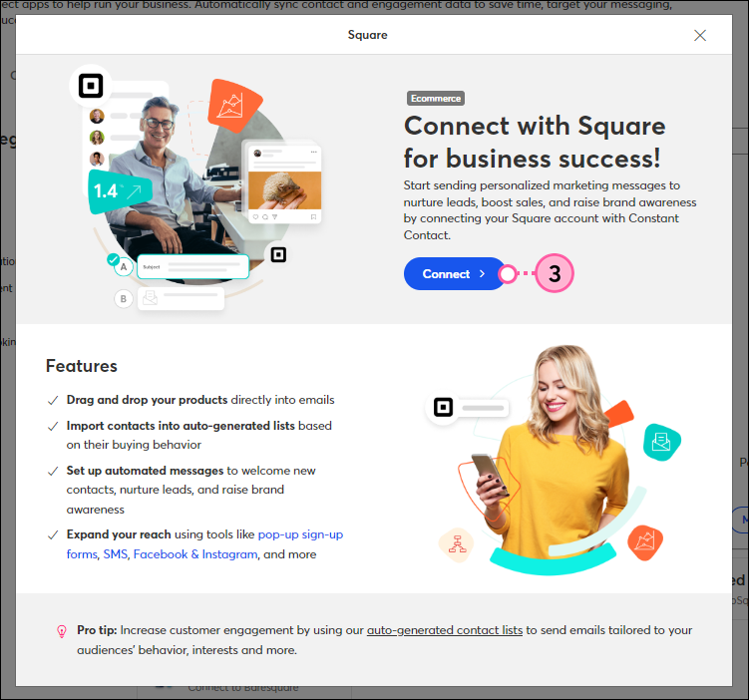Click the orange chart icon in hero image
749x700 pixels.
click(x=234, y=105)
